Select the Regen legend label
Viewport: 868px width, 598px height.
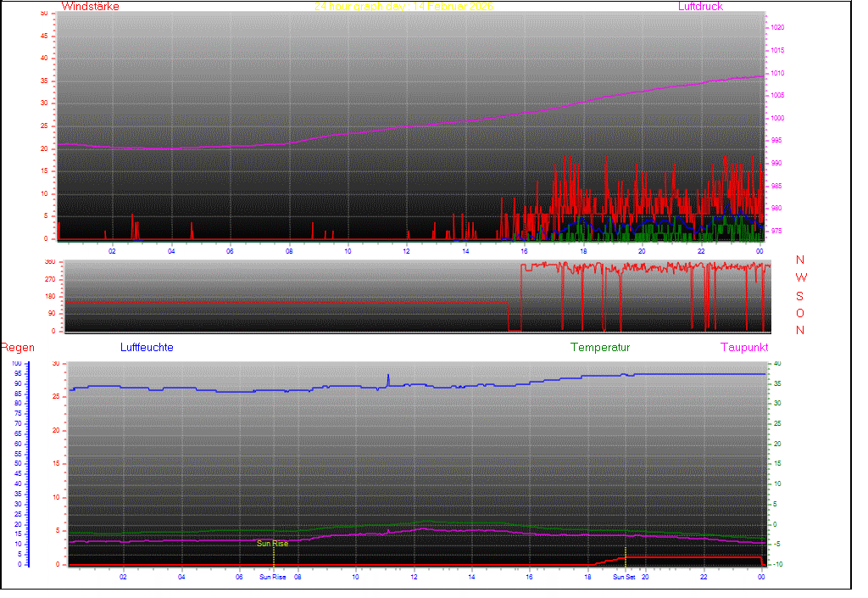[x=17, y=348]
